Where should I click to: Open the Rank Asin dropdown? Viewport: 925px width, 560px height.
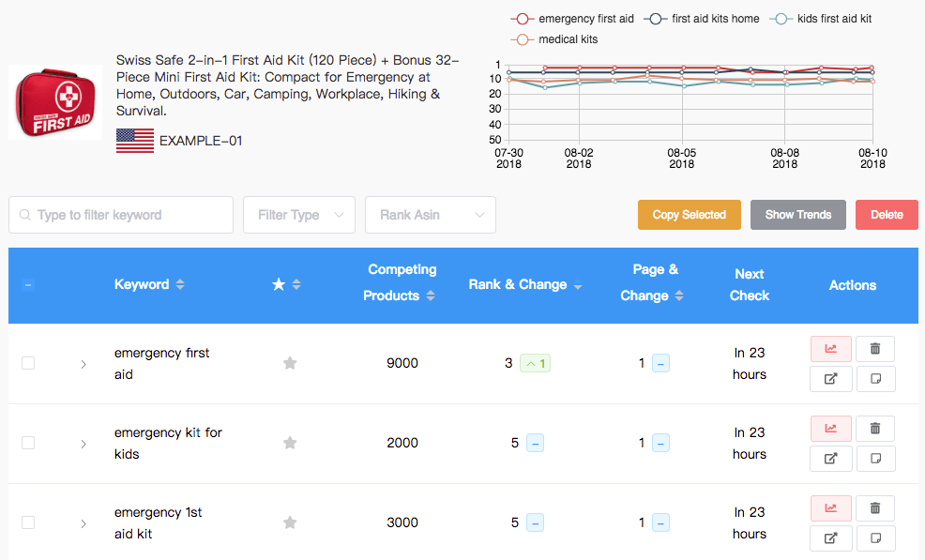point(430,215)
